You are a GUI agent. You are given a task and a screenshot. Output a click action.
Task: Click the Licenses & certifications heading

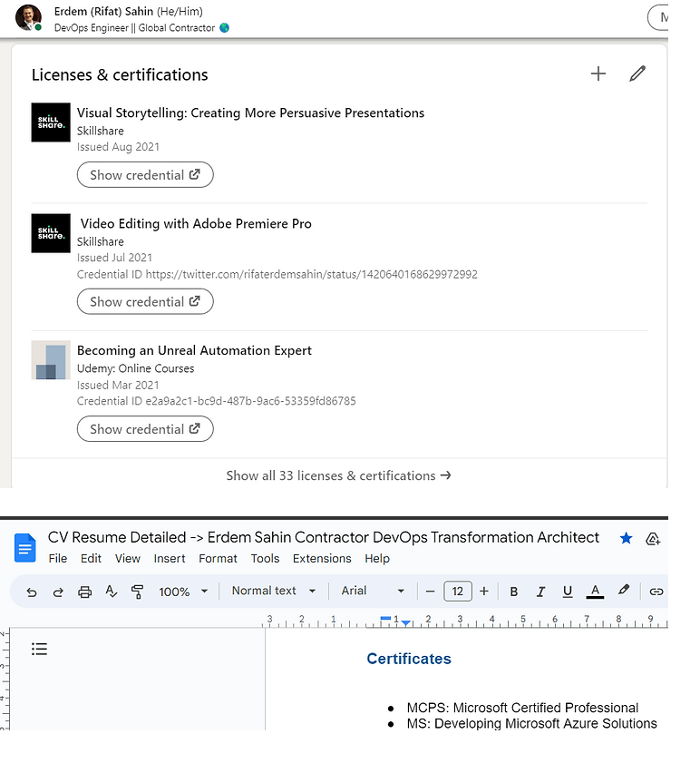coord(120,75)
